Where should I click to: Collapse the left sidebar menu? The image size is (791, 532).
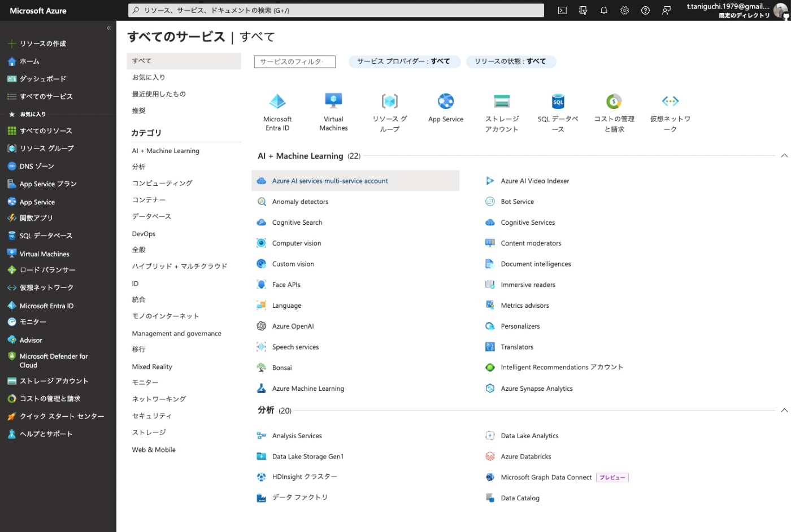(x=108, y=28)
